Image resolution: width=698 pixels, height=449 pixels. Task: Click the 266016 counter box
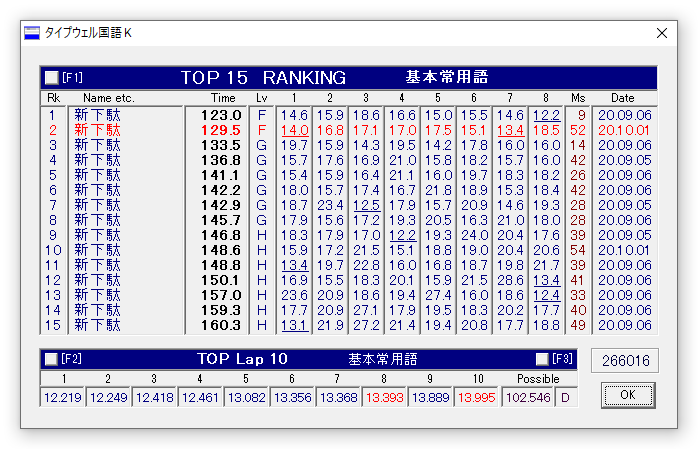pos(625,360)
